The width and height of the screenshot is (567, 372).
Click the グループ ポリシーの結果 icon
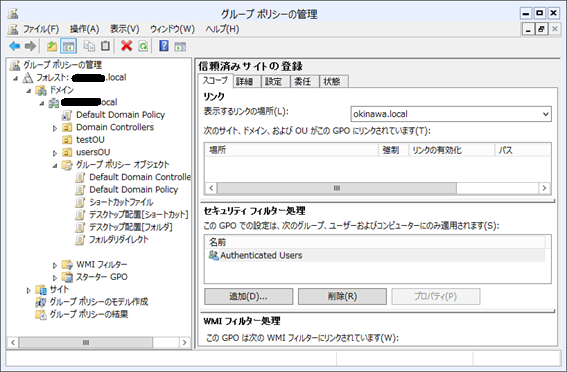click(41, 315)
